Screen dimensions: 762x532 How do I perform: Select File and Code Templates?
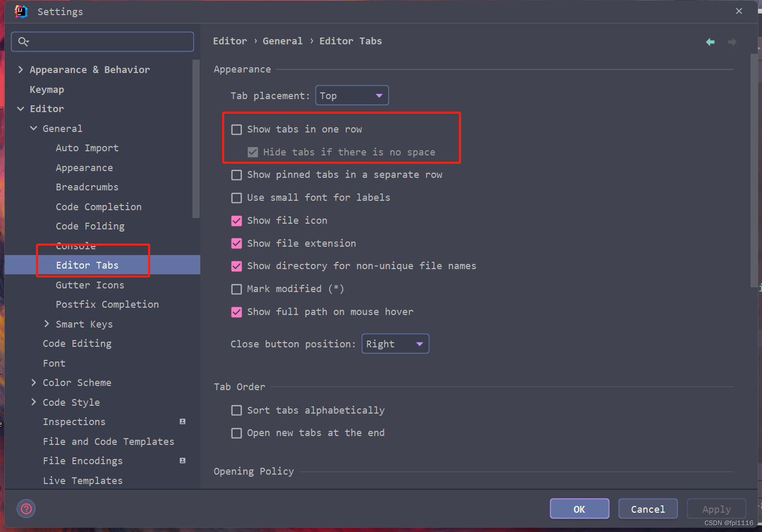(x=108, y=441)
